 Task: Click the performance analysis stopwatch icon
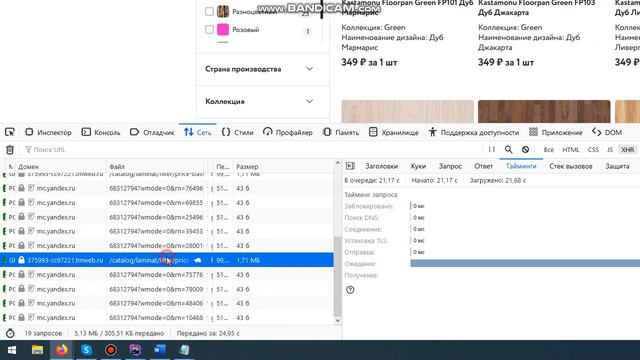[x=10, y=333]
